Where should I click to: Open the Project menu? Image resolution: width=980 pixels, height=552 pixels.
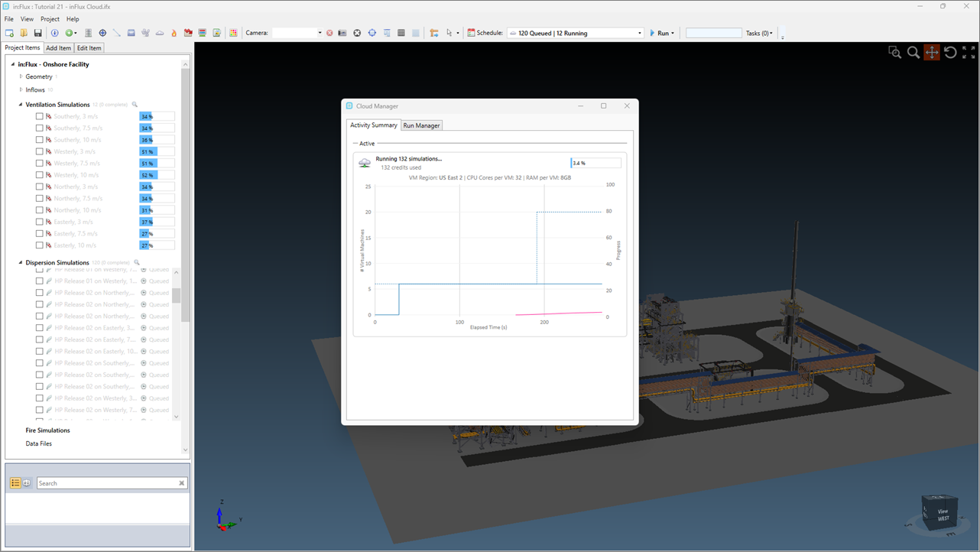click(50, 19)
